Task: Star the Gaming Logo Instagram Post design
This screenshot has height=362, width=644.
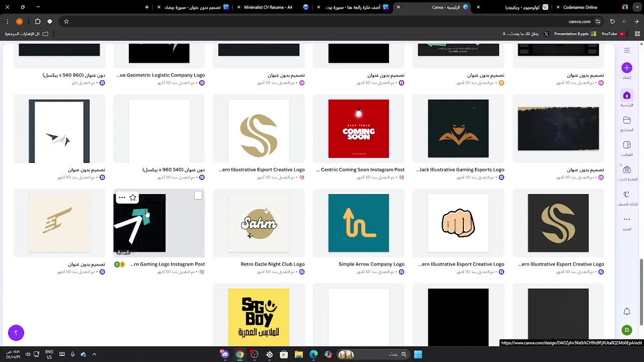Action: pos(133,198)
